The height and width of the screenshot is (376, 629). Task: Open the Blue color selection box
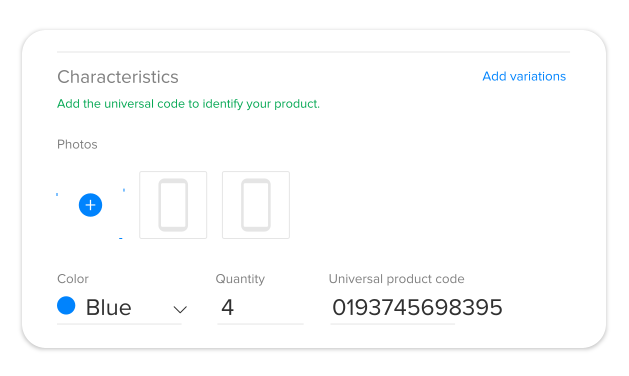pos(120,307)
